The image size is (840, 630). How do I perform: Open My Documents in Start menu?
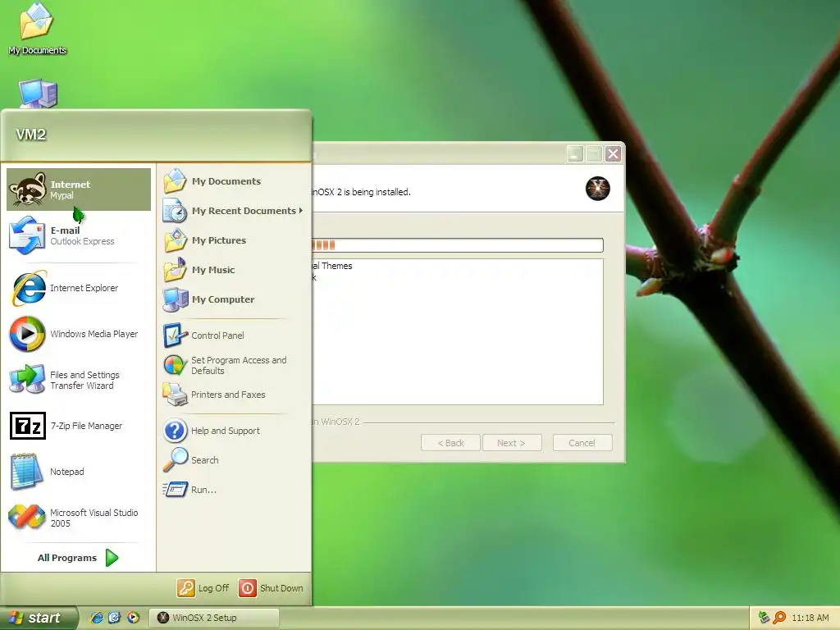click(234, 181)
